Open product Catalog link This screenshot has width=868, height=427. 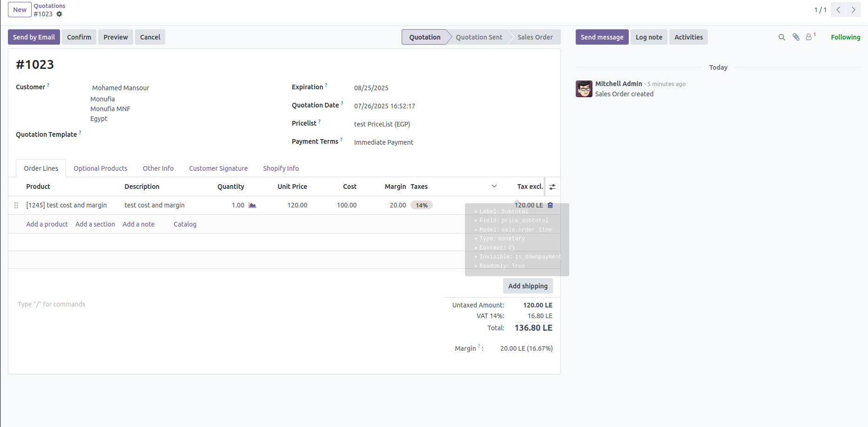pyautogui.click(x=185, y=224)
